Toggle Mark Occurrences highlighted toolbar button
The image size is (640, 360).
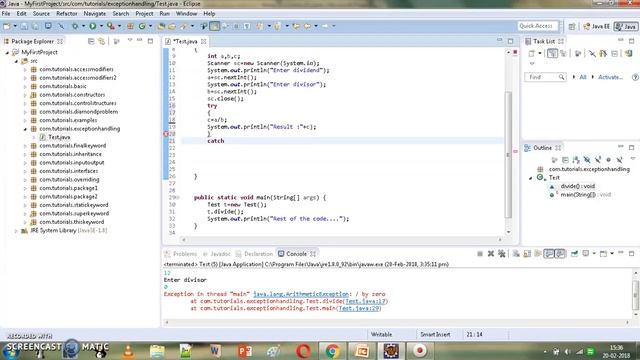click(x=215, y=26)
